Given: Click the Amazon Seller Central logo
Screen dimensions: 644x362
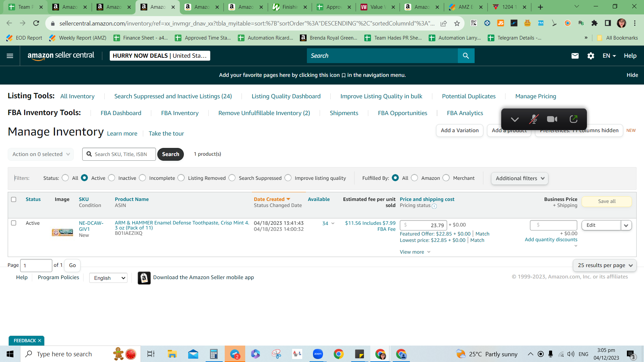Looking at the screenshot, I should click(61, 56).
